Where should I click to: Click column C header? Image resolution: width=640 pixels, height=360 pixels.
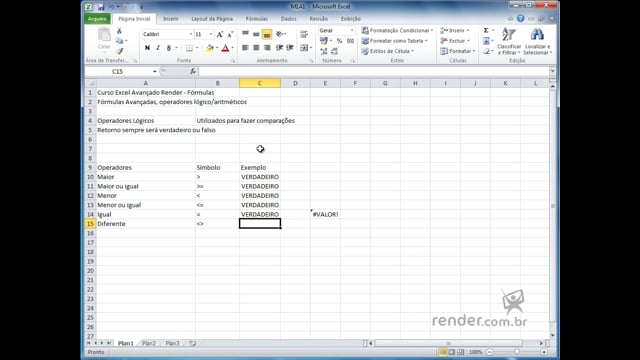click(260, 83)
